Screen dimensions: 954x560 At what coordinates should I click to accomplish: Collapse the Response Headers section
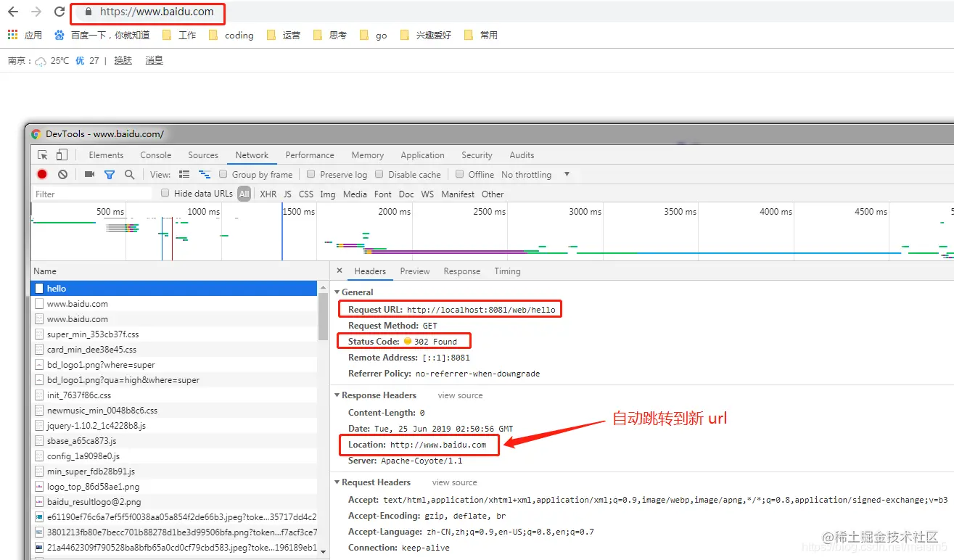tap(337, 395)
